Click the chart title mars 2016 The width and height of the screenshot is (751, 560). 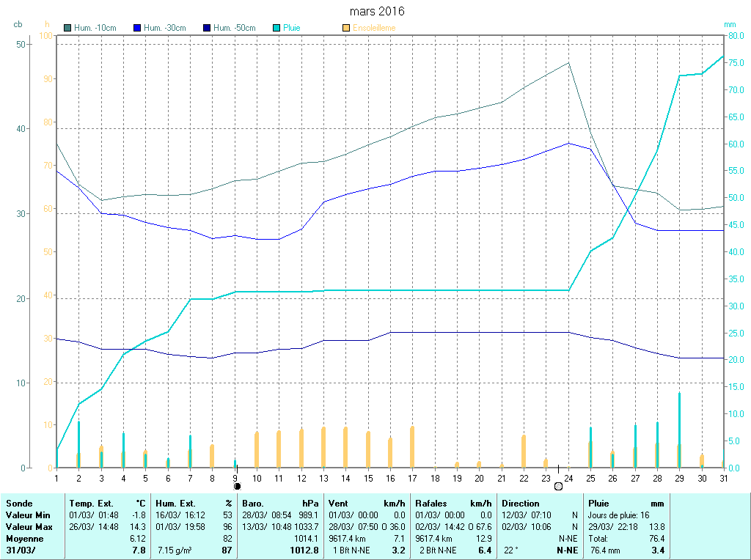tap(376, 12)
